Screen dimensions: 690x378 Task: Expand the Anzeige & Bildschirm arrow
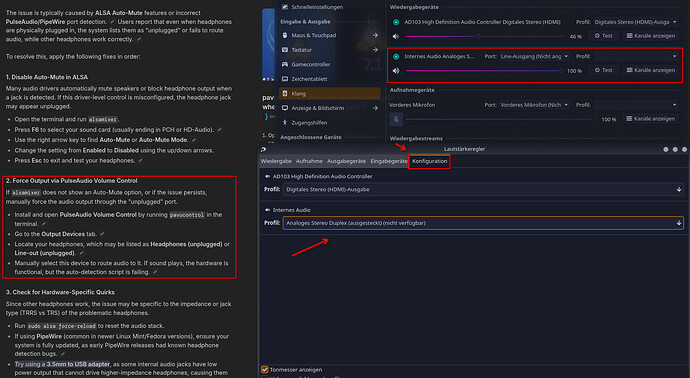tap(375, 108)
